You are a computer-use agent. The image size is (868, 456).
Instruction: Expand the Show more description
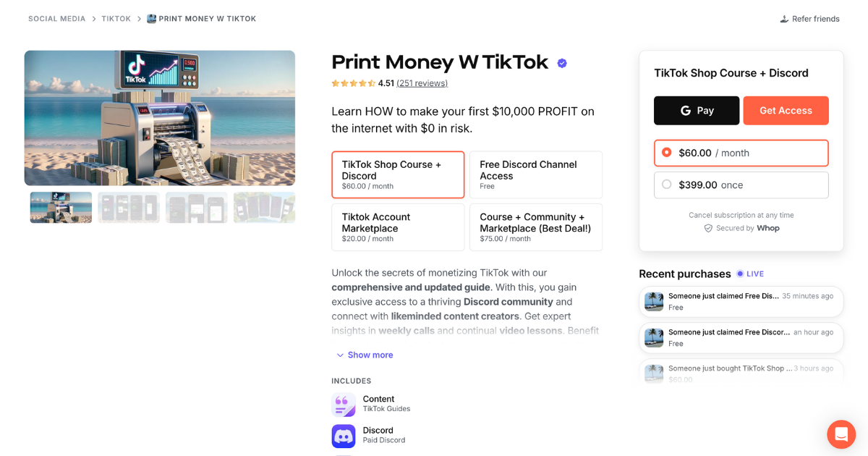pyautogui.click(x=365, y=355)
